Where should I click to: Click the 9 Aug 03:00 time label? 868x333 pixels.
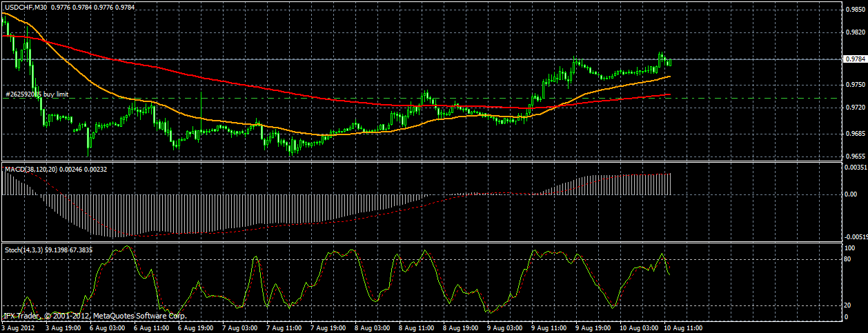click(504, 328)
